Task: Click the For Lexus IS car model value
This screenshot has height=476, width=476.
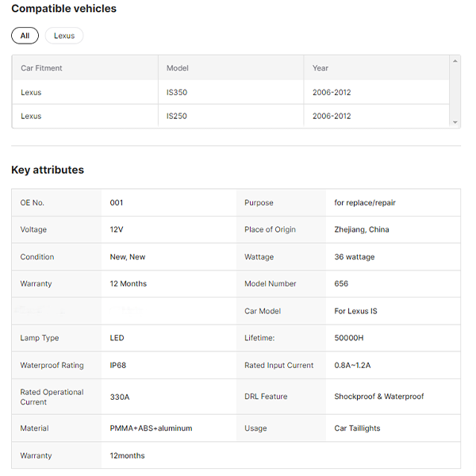Action: 355,311
